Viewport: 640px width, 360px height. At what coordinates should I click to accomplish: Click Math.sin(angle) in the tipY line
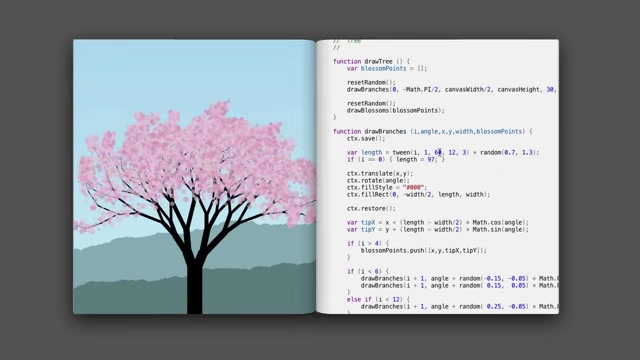[500, 229]
